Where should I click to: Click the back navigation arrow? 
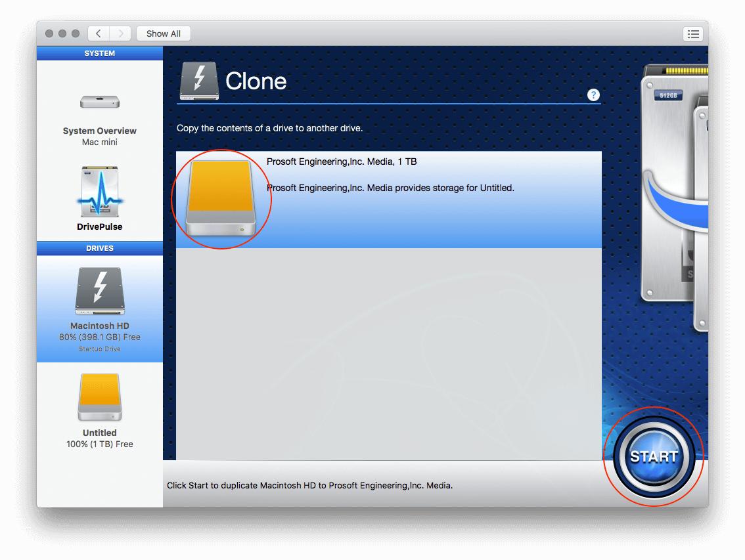click(x=98, y=33)
